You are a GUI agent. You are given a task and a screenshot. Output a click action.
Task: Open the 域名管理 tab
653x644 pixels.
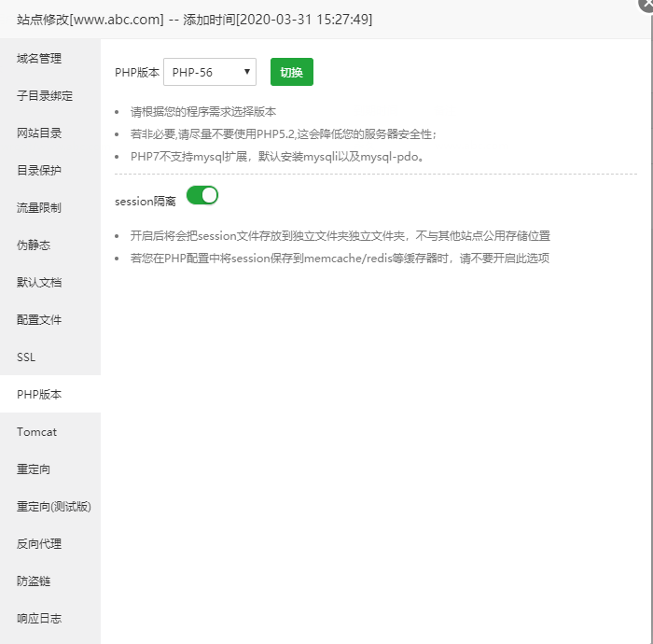[x=50, y=58]
